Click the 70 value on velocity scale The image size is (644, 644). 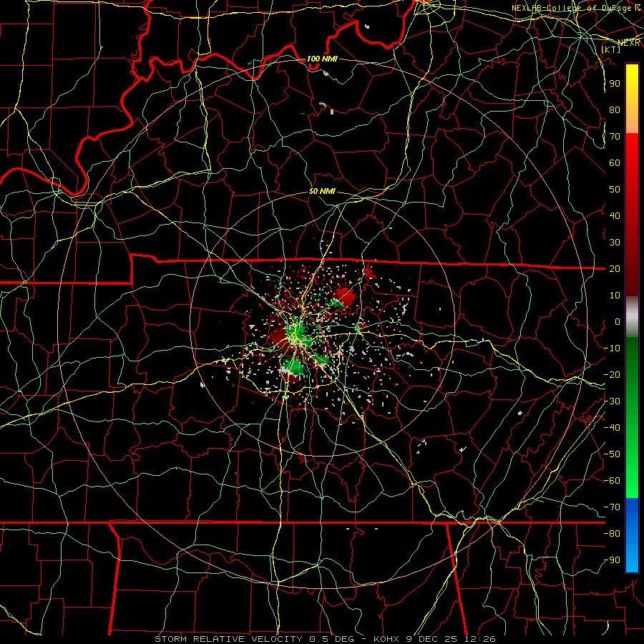coord(615,137)
